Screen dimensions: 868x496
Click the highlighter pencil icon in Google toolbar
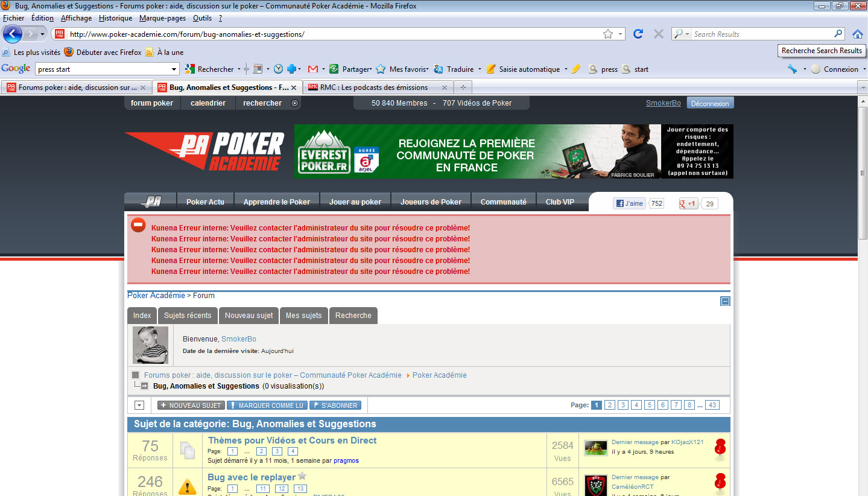coord(575,69)
